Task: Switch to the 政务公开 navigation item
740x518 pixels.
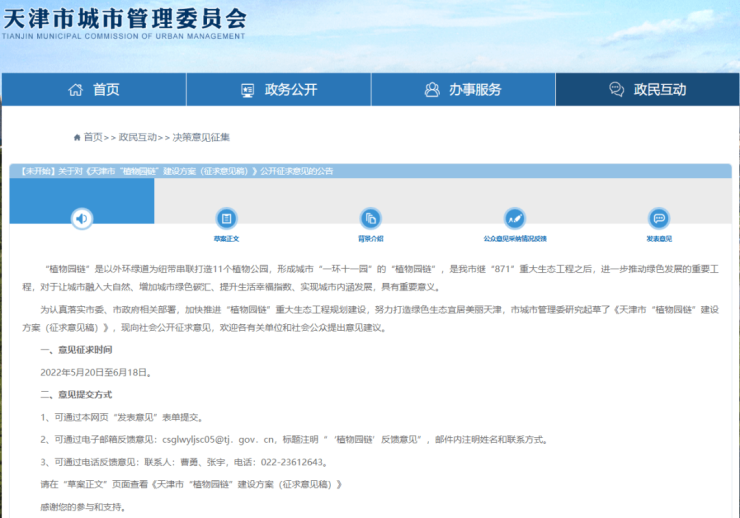Action: [x=290, y=90]
